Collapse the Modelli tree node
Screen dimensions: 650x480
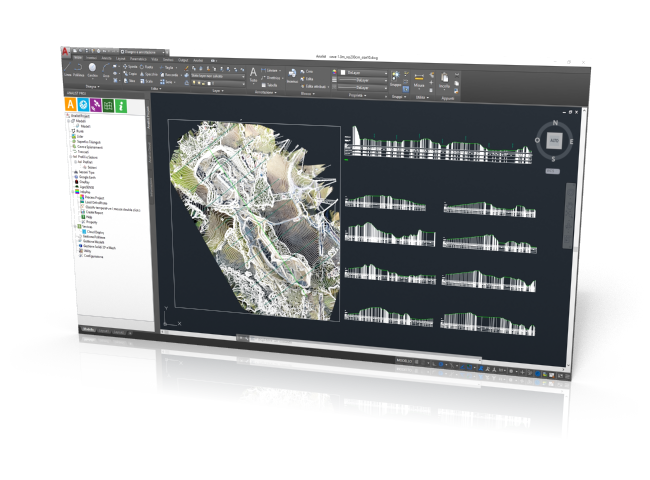point(70,121)
